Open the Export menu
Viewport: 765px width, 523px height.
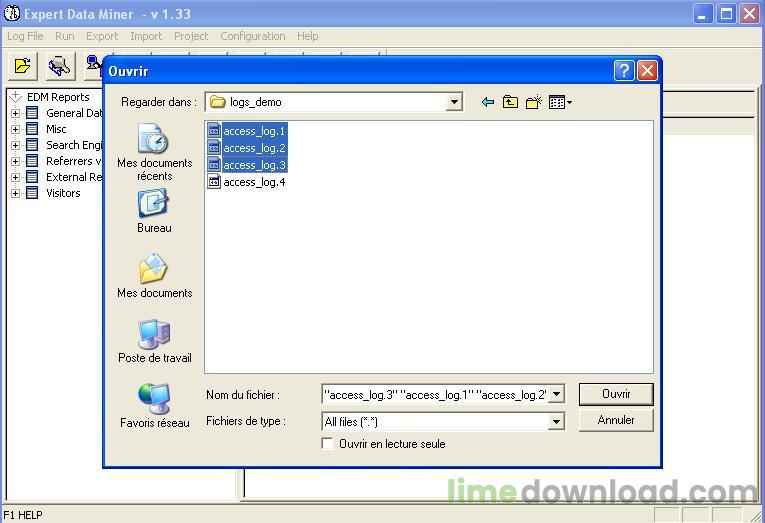102,36
